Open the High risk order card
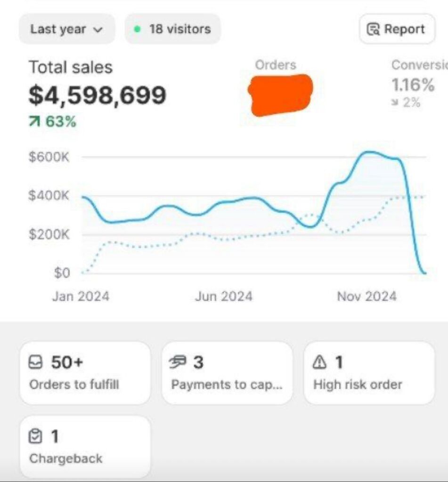The height and width of the screenshot is (482, 448). [369, 373]
